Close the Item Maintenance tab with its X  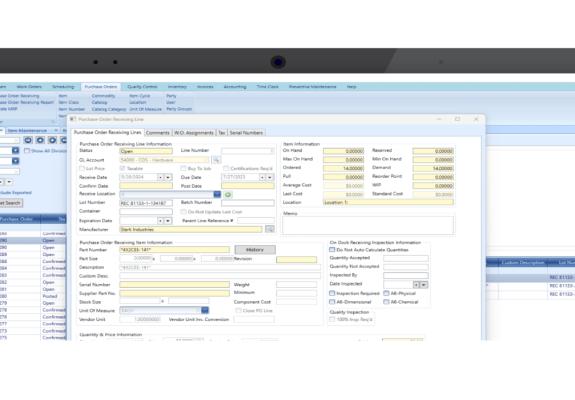(x=56, y=130)
